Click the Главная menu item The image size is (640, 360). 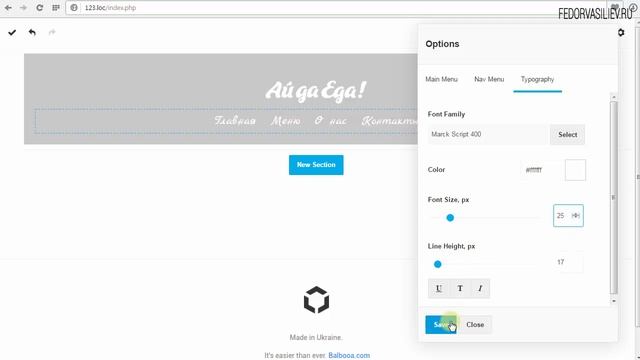click(x=235, y=120)
